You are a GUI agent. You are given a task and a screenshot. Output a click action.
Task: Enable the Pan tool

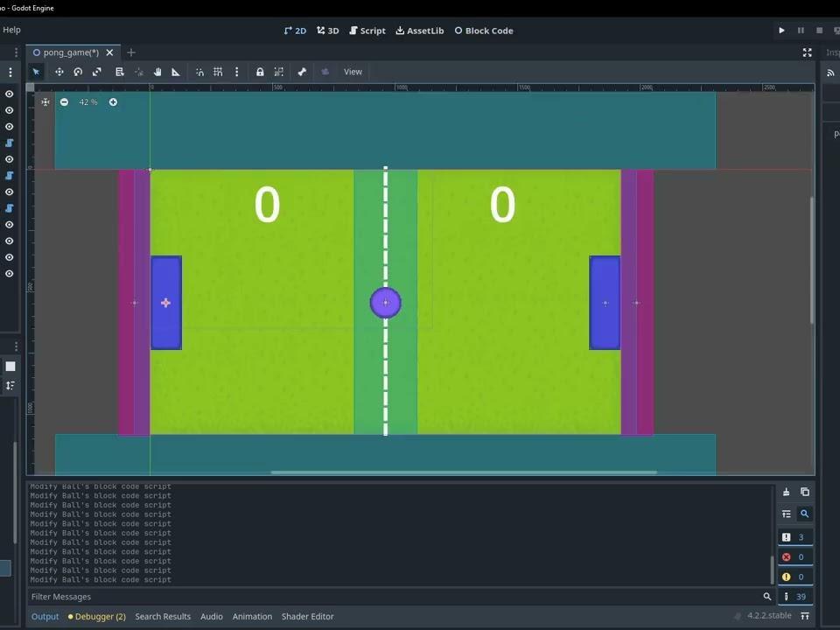[x=157, y=72]
